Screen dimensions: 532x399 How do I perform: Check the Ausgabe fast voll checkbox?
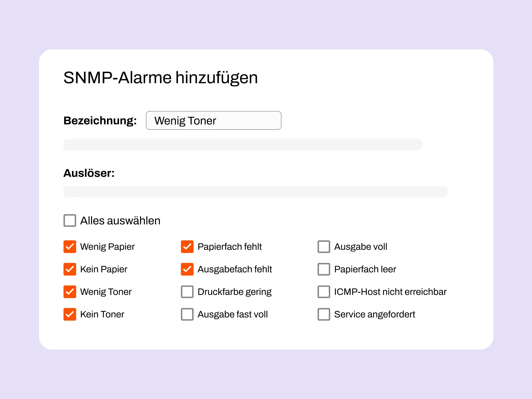(187, 314)
